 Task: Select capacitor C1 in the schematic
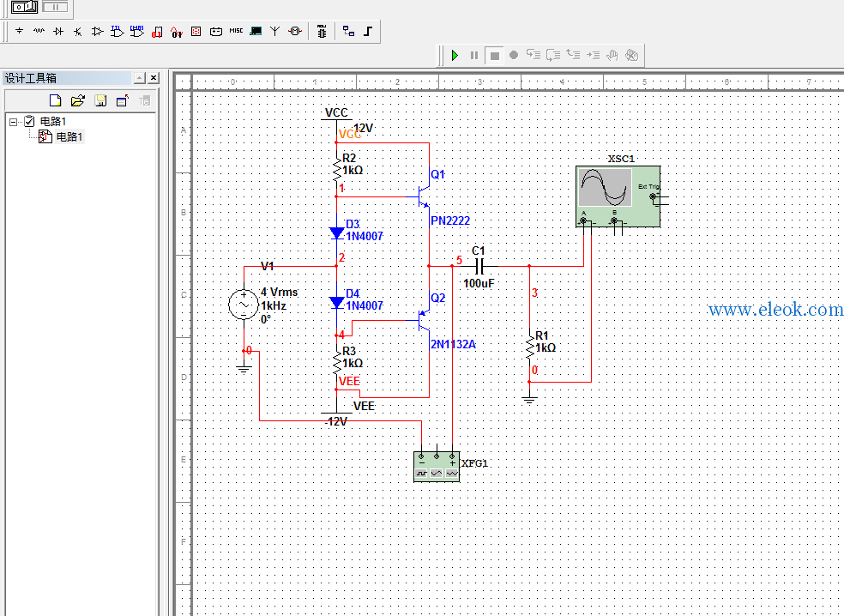[x=480, y=266]
